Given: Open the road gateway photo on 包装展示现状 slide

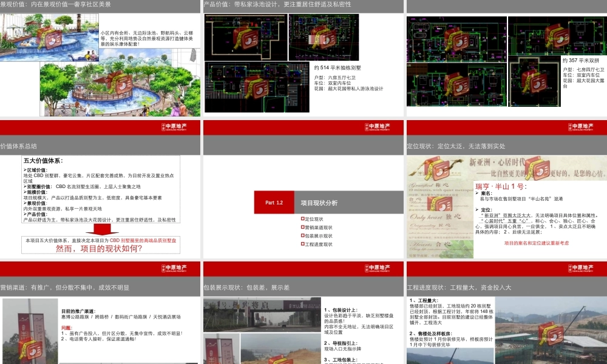Looking at the screenshot, I should (262, 314).
